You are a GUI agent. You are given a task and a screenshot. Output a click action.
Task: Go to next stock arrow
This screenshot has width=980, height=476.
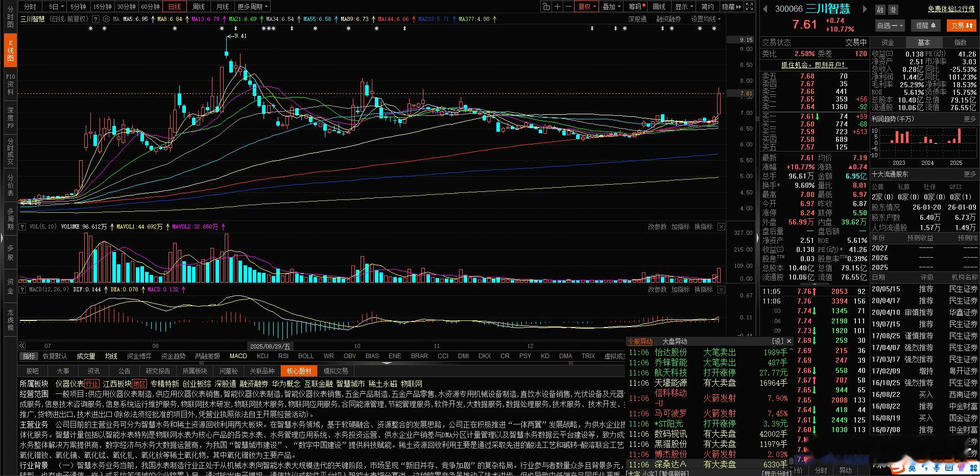[x=865, y=9]
